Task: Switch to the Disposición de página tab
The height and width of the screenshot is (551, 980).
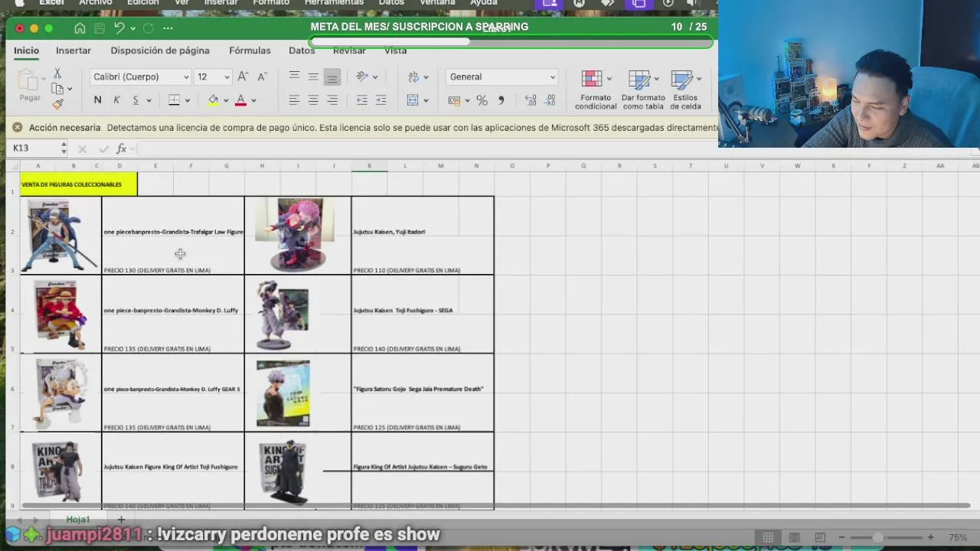Action: click(160, 51)
